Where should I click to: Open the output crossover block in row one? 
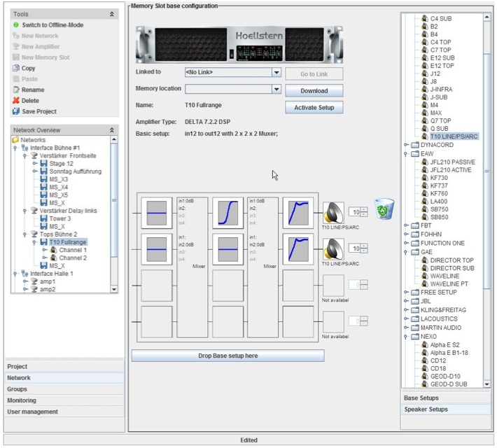tap(298, 213)
